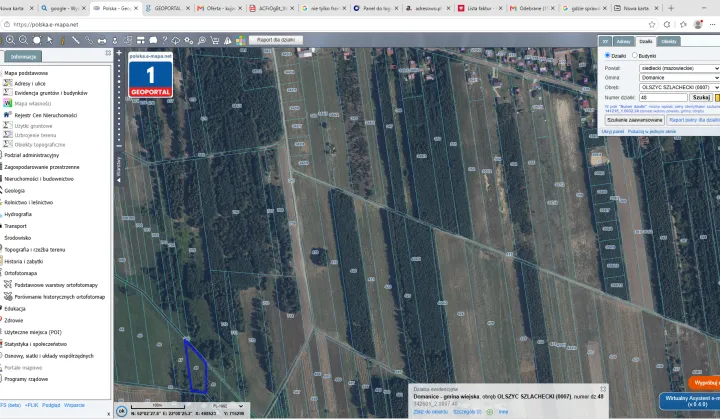The width and height of the screenshot is (720, 420).
Task: Select the zoom out magnifier tool
Action: click(x=23, y=40)
